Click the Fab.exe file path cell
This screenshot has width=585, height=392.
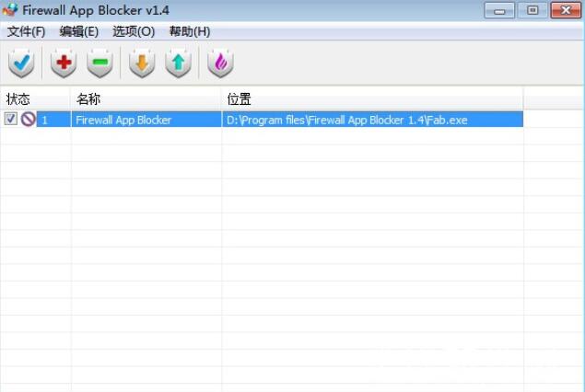[x=346, y=120]
